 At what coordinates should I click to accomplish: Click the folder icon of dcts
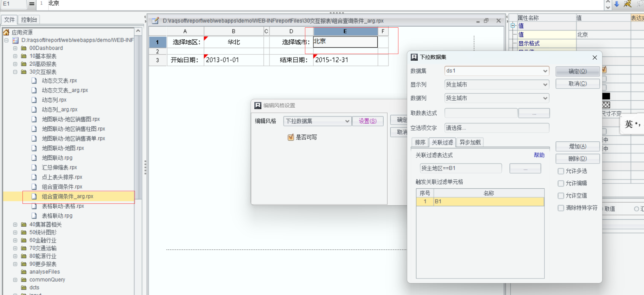point(24,288)
